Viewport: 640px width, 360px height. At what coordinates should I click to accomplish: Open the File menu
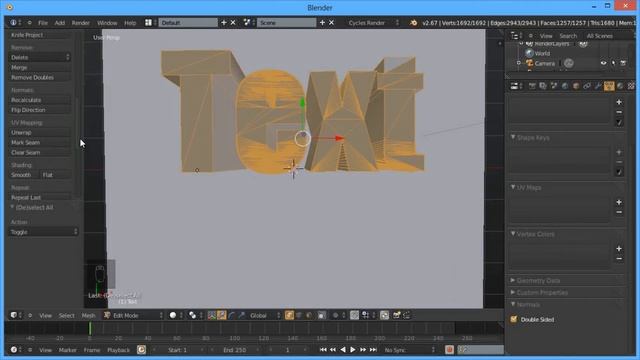pyautogui.click(x=43, y=23)
